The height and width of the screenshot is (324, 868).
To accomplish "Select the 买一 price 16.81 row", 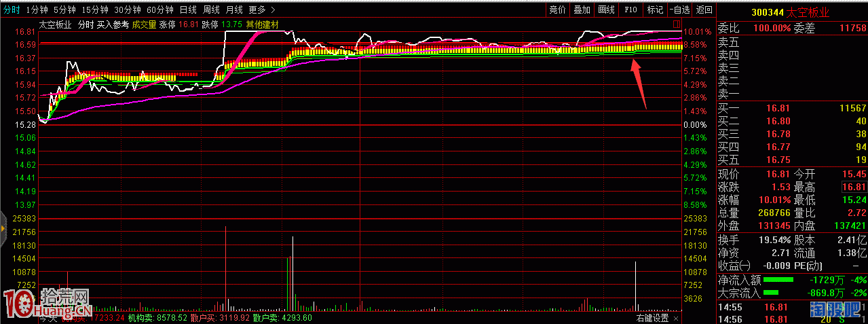I will 792,108.
